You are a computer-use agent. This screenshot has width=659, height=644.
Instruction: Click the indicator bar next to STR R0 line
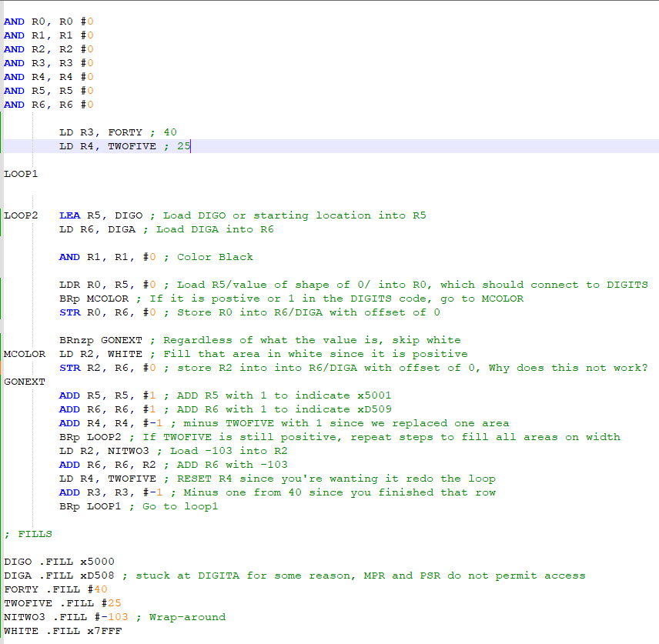click(2, 312)
